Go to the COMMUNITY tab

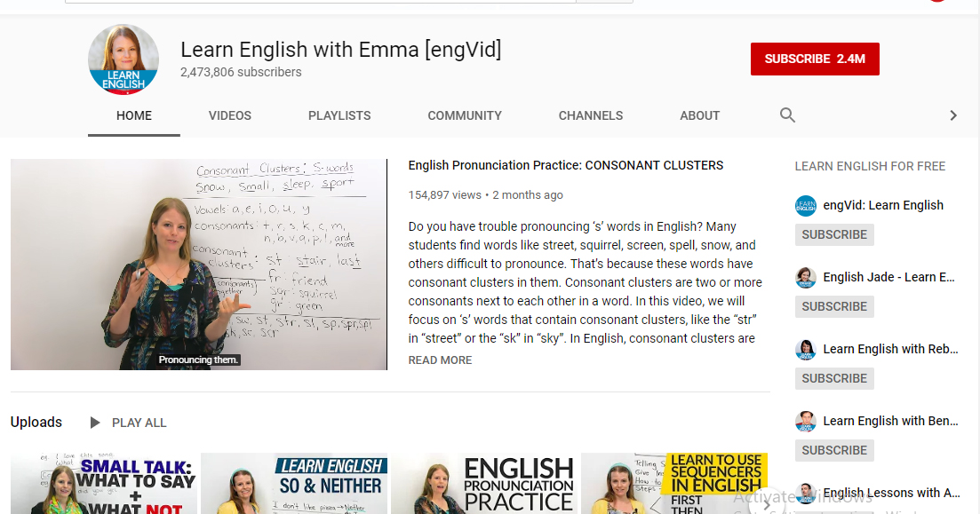pos(465,115)
